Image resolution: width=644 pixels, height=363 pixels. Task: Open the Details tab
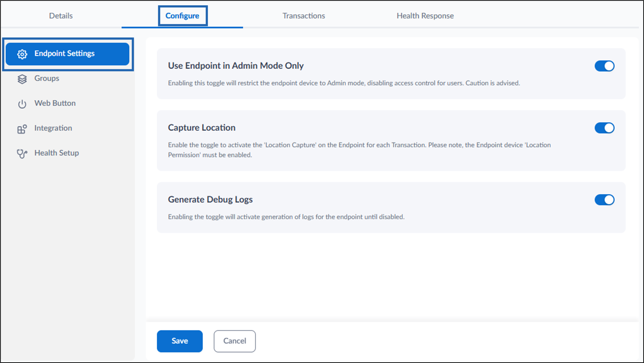coord(61,16)
